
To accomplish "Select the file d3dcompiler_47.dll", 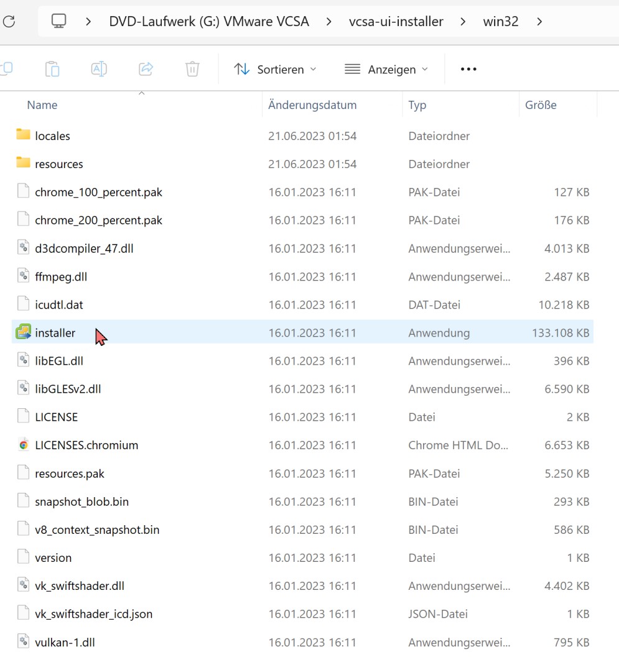I will (x=84, y=248).
